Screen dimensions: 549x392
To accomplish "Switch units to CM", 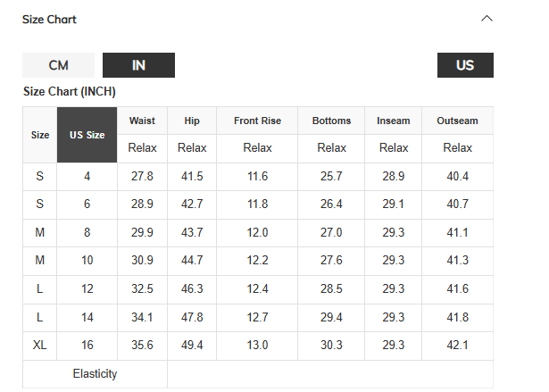I will 58,65.
